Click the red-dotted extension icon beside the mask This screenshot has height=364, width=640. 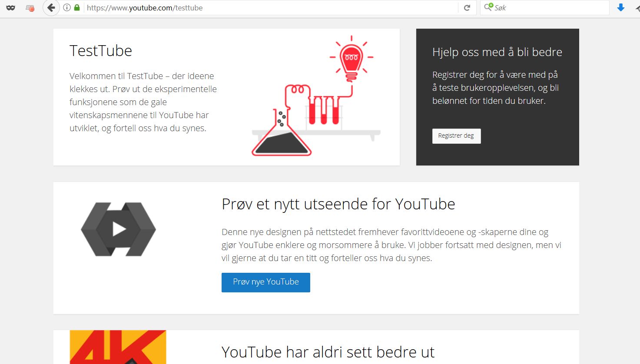[30, 8]
